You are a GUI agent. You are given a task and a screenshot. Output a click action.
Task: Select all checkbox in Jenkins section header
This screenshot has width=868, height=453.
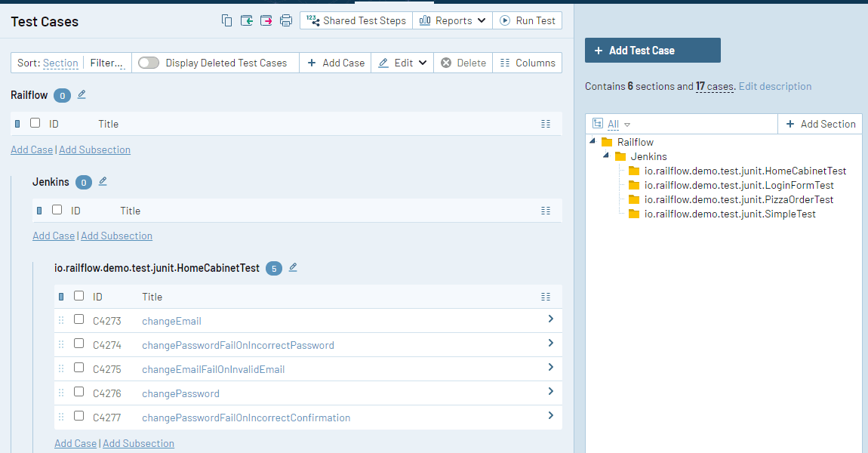click(57, 209)
